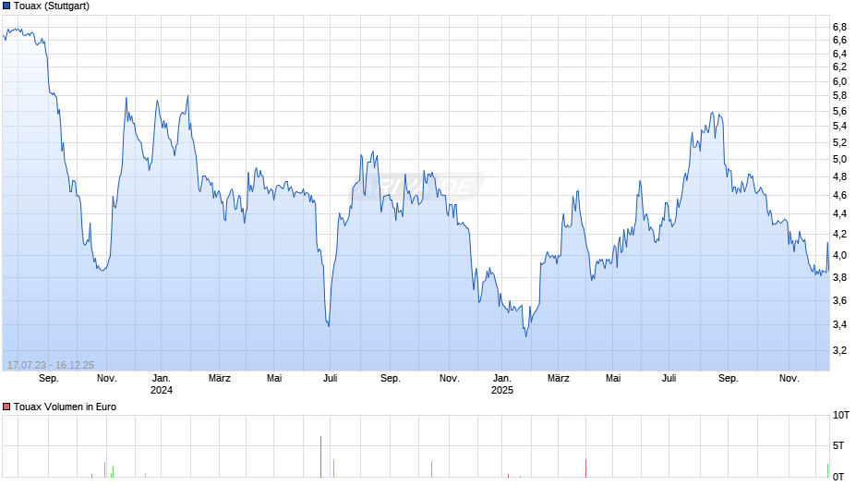Click the 6,6 price axis label
The width and height of the screenshot is (868, 486).
tap(839, 40)
